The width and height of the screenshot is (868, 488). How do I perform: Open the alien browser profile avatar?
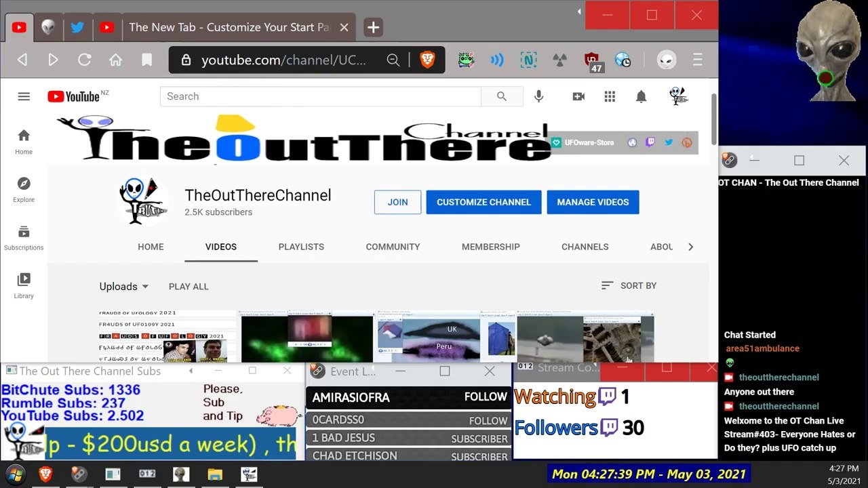click(667, 60)
